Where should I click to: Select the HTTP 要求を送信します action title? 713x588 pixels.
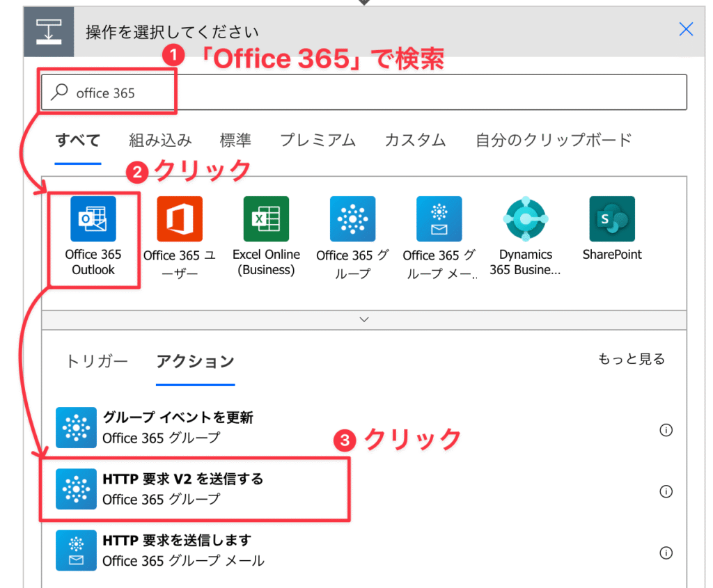177,540
